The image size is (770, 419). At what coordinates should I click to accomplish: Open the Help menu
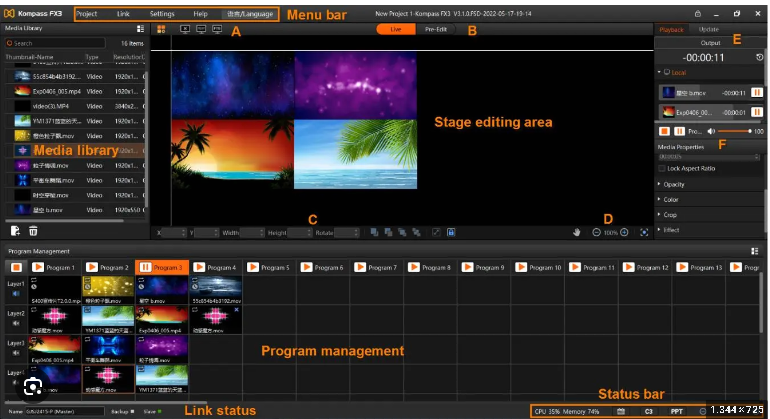[x=200, y=14]
